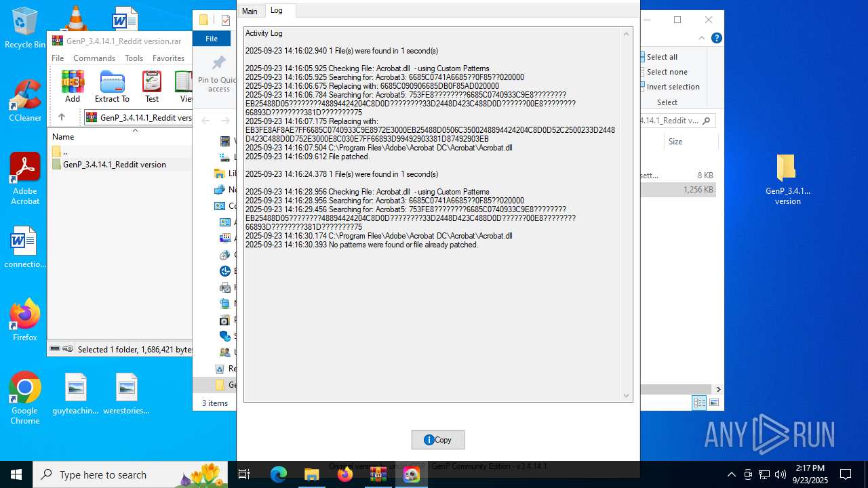The image size is (868, 488).
Task: Launch Firefox from the desktop shortcut
Action: 25,320
